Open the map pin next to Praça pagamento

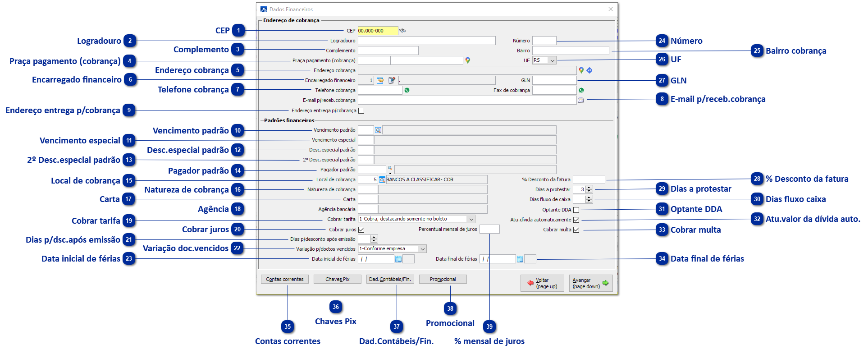468,60
